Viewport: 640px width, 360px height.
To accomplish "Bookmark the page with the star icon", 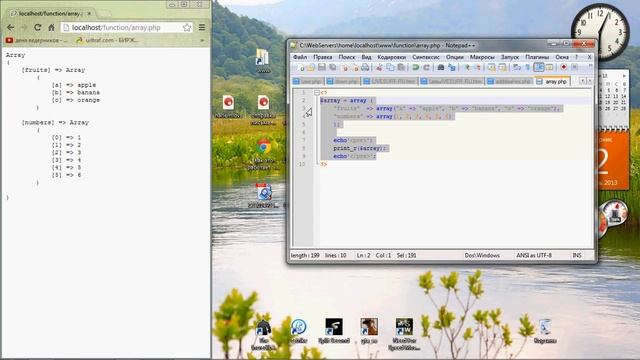I will (187, 27).
